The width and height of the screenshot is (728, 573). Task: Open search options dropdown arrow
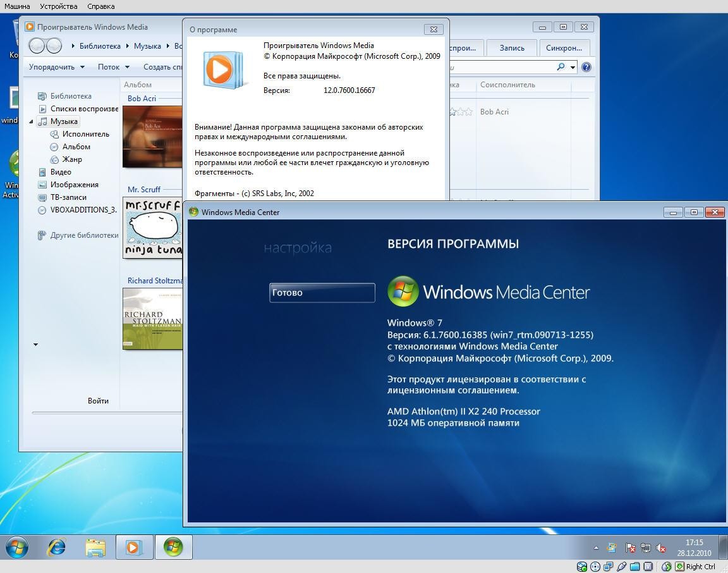coord(573,68)
